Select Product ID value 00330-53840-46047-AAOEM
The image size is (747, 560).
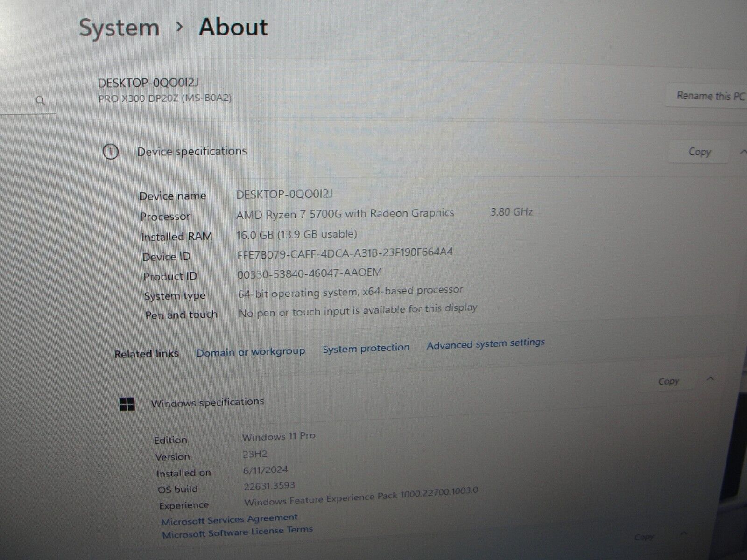tap(310, 273)
